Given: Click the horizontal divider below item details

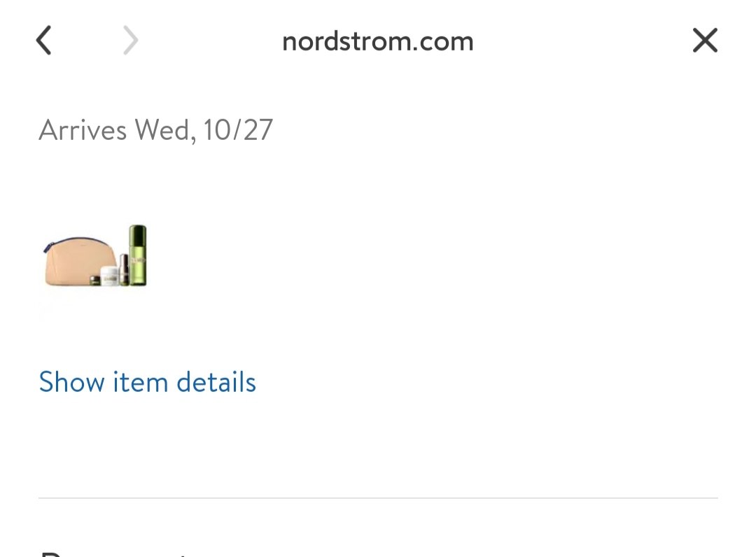Looking at the screenshot, I should [378, 498].
